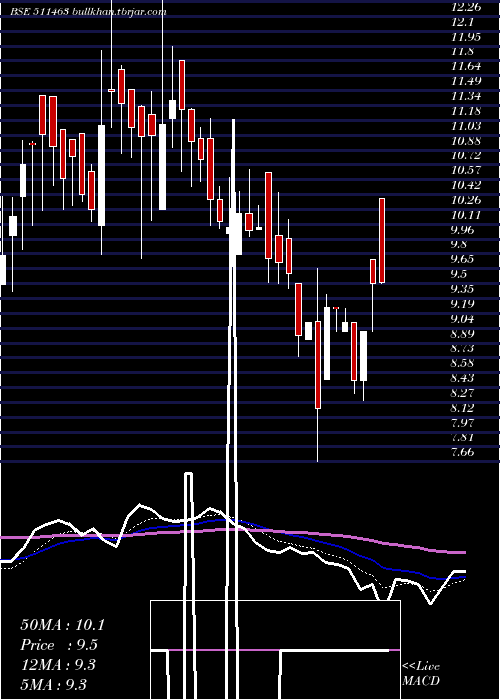Screen dimensions: 500x700
Task: Click the 10.72 price axis label
Action: (x=466, y=155)
